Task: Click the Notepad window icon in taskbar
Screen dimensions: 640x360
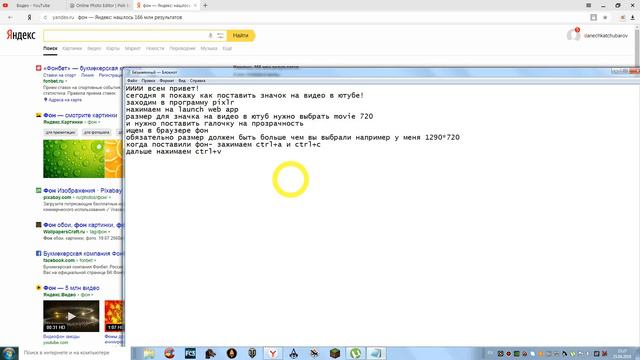Action: (376, 353)
